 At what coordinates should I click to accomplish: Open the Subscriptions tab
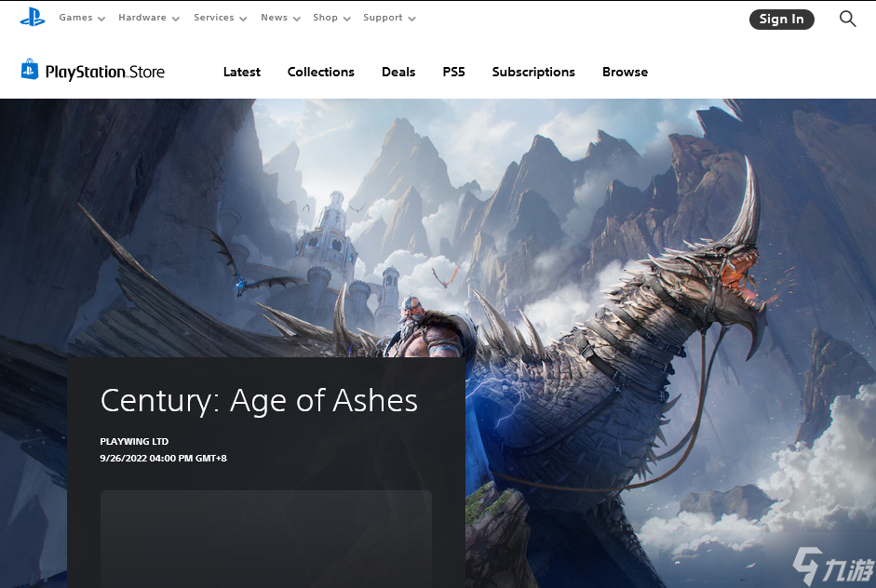(533, 72)
